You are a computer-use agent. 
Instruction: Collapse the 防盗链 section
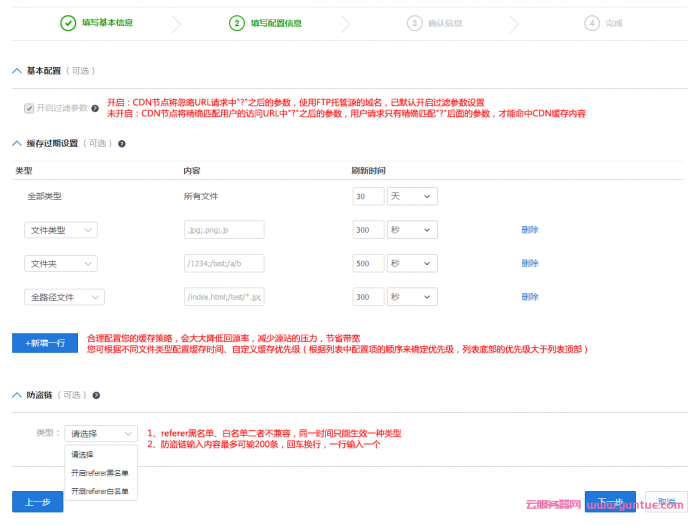coord(16,396)
